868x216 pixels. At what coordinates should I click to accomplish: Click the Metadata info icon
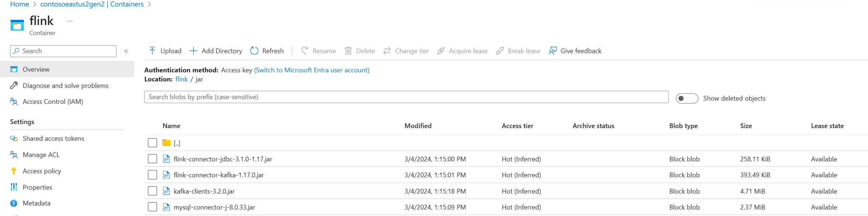14,203
